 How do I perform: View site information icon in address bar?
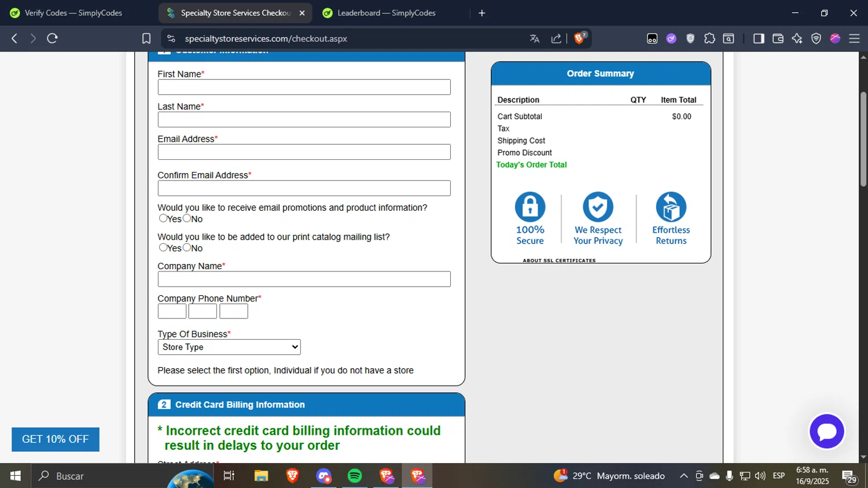pyautogui.click(x=171, y=38)
